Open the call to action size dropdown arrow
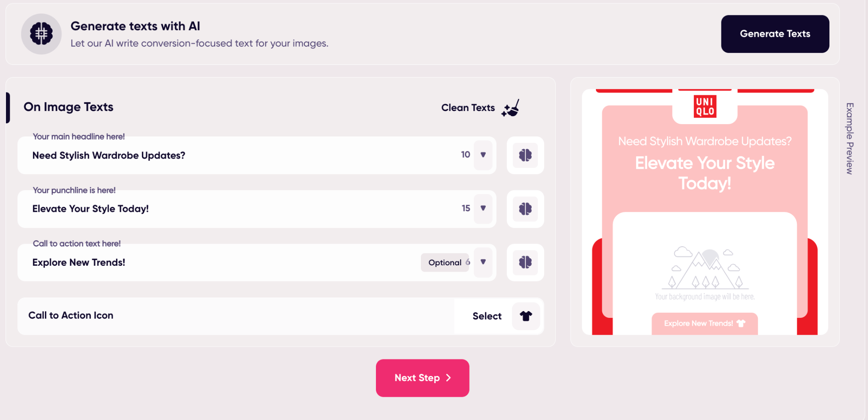Viewport: 868px width, 420px height. (x=483, y=262)
